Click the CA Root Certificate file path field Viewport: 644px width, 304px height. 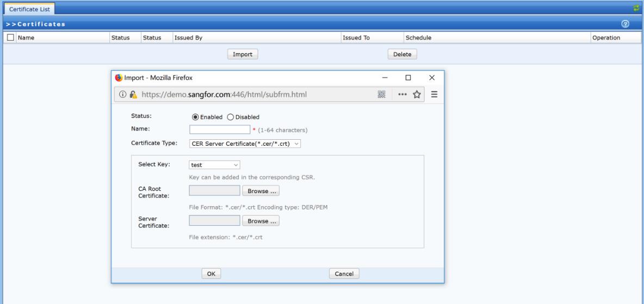pyautogui.click(x=214, y=191)
